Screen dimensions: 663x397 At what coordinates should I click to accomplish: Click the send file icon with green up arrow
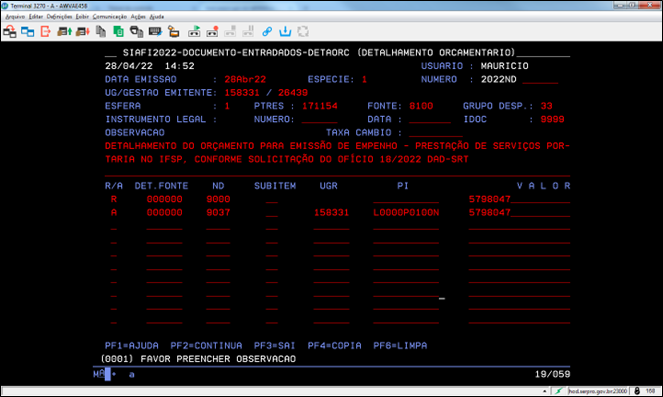64,32
